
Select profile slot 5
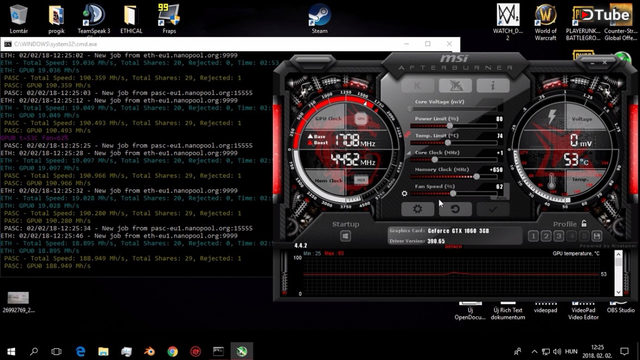tap(584, 236)
